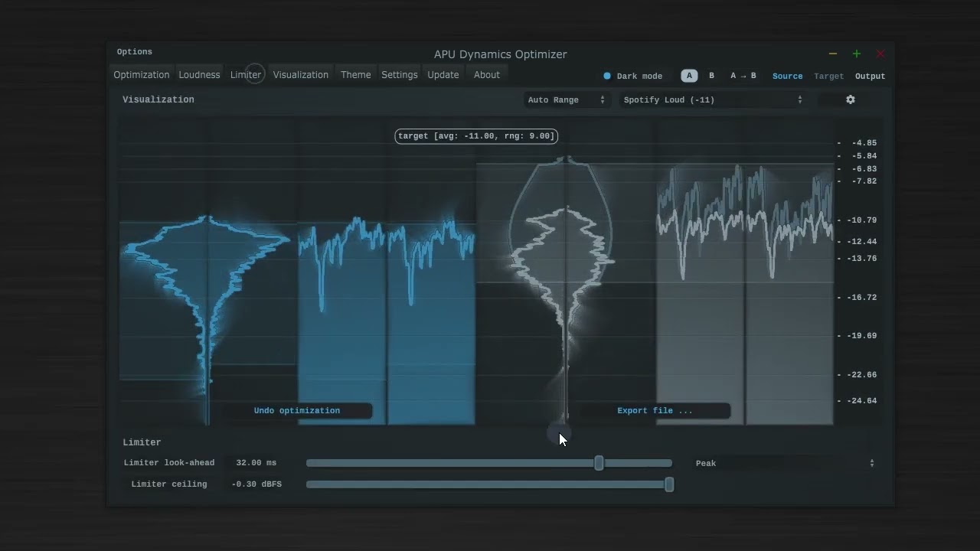Select preset slot A
This screenshot has width=980, height=551.
pyautogui.click(x=689, y=76)
